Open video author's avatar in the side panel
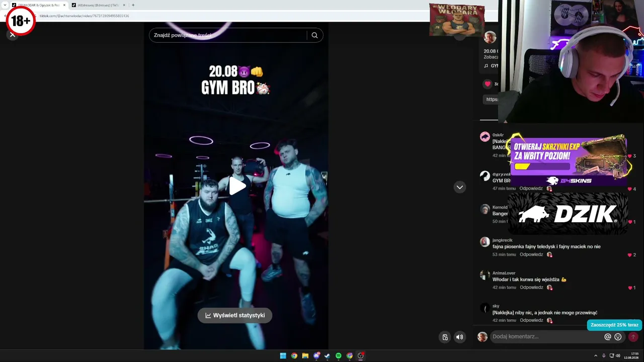644x362 pixels. [x=490, y=37]
